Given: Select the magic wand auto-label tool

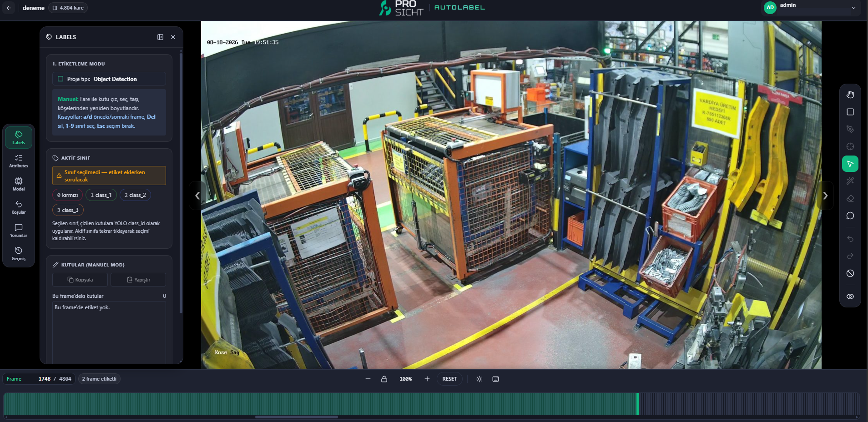Looking at the screenshot, I should pos(850,181).
